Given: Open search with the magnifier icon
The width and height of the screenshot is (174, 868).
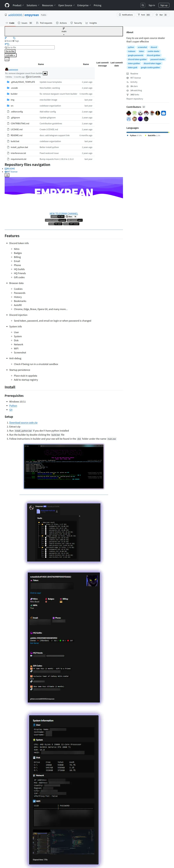Looking at the screenshot, I should (143, 5).
